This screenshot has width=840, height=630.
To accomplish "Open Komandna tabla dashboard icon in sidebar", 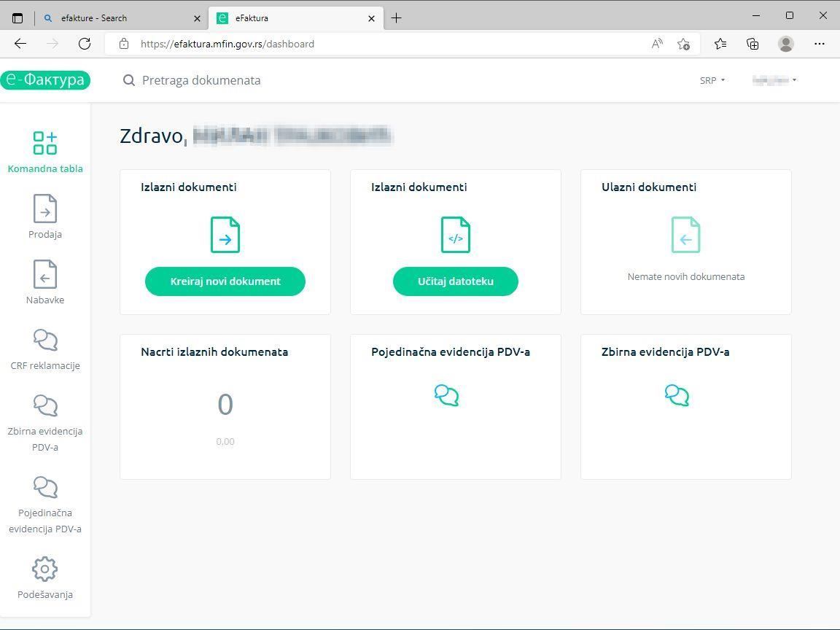I will (x=44, y=143).
